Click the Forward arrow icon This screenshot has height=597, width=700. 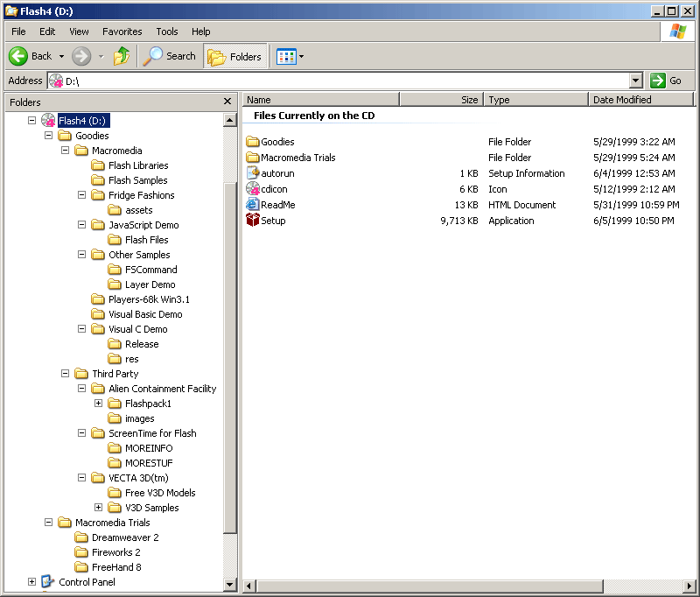[81, 56]
